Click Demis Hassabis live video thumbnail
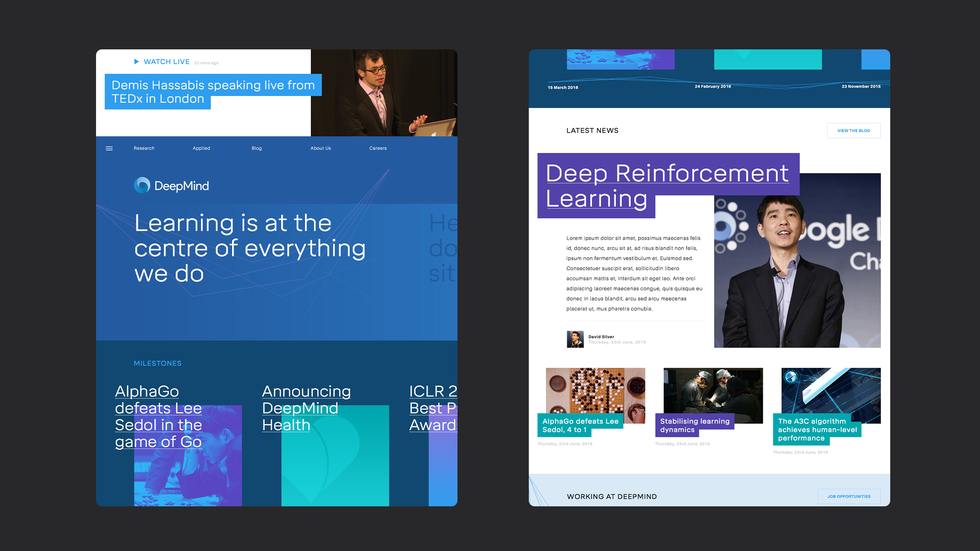 [383, 93]
